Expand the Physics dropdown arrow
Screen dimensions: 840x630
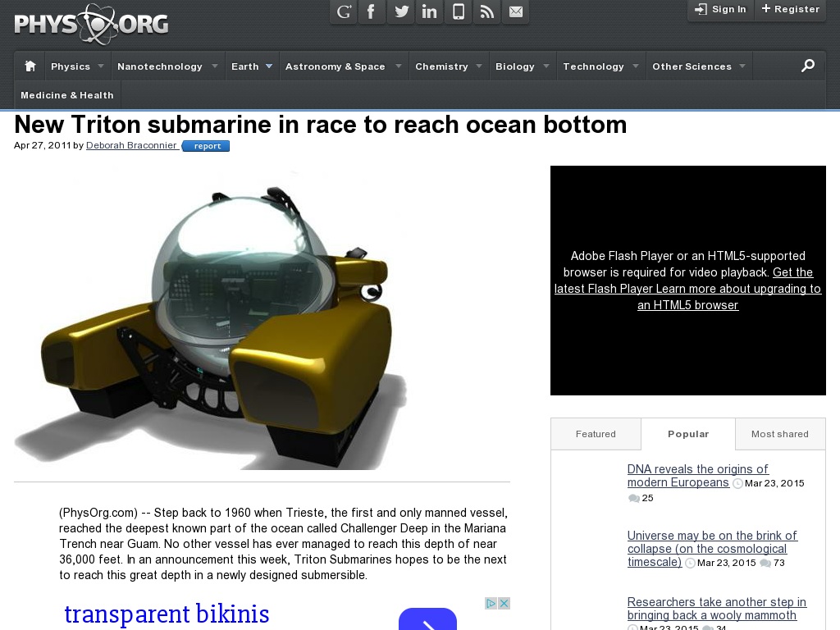click(101, 66)
